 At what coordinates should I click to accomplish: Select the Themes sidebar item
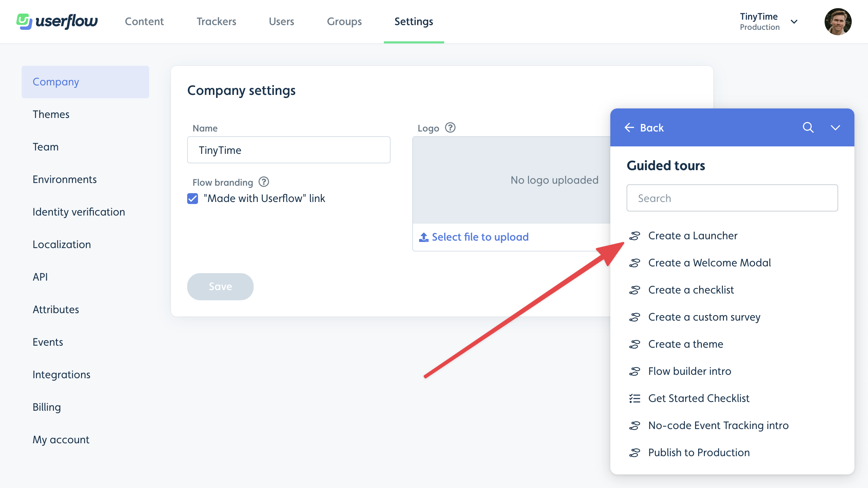pyautogui.click(x=51, y=114)
